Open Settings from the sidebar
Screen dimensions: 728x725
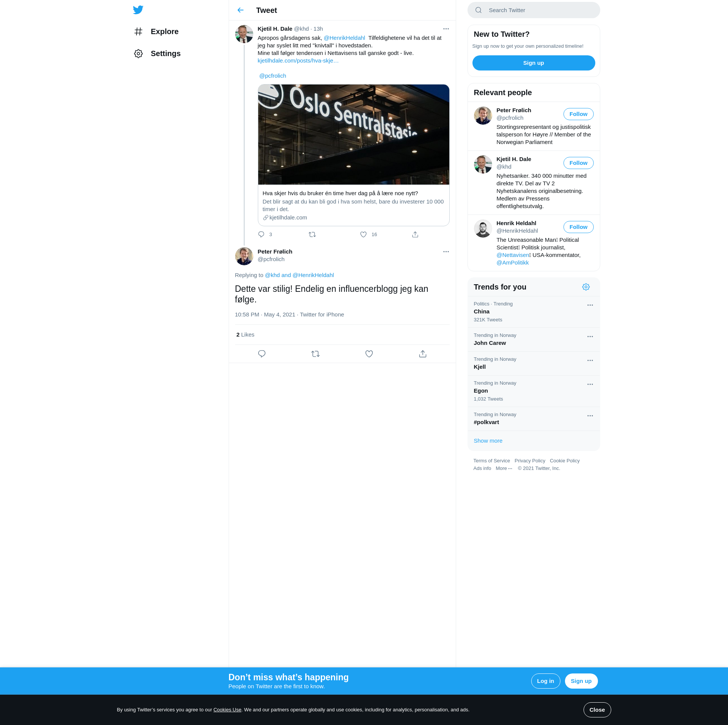click(x=157, y=53)
